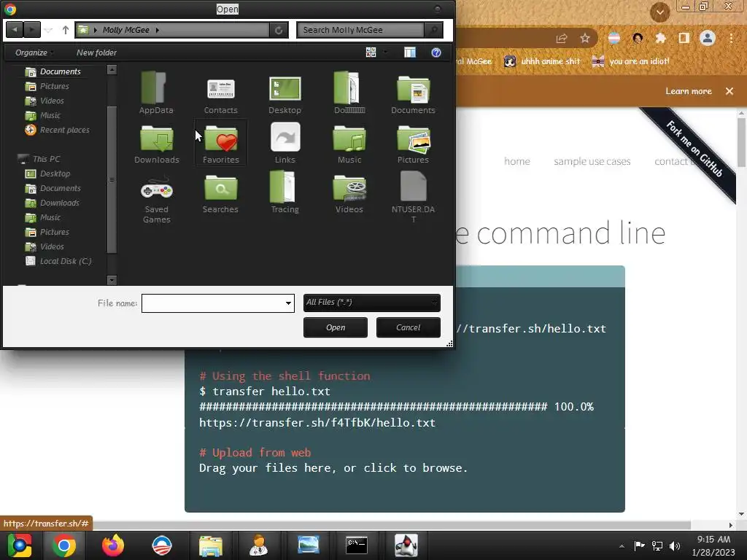Click the Fork me on GitHub ribbon
The height and width of the screenshot is (560, 747).
tap(694, 149)
